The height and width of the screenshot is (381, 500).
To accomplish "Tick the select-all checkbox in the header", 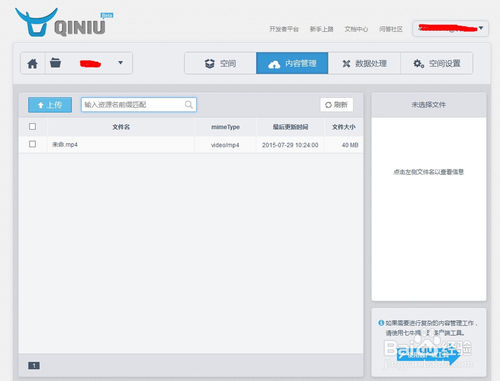I will point(32,127).
